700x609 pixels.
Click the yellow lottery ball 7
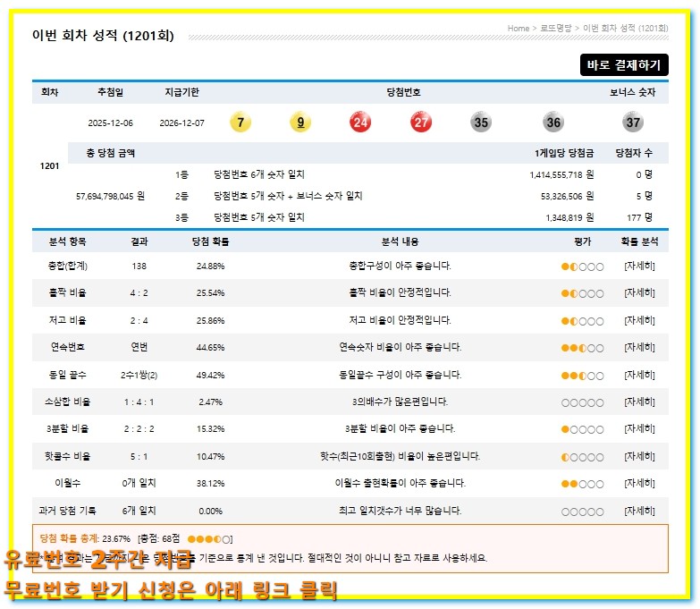[x=240, y=123]
